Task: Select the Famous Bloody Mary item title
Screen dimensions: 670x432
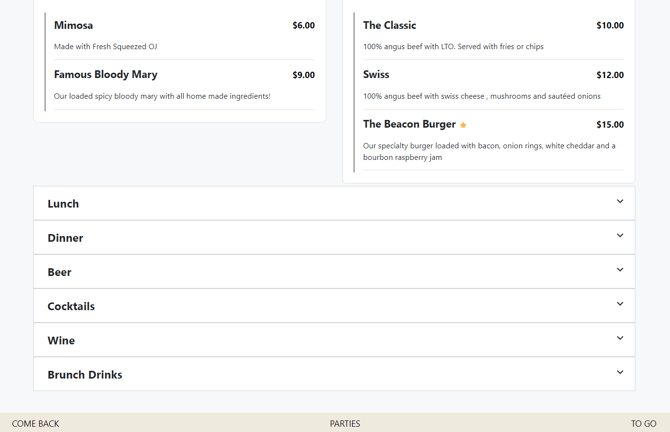Action: tap(105, 75)
